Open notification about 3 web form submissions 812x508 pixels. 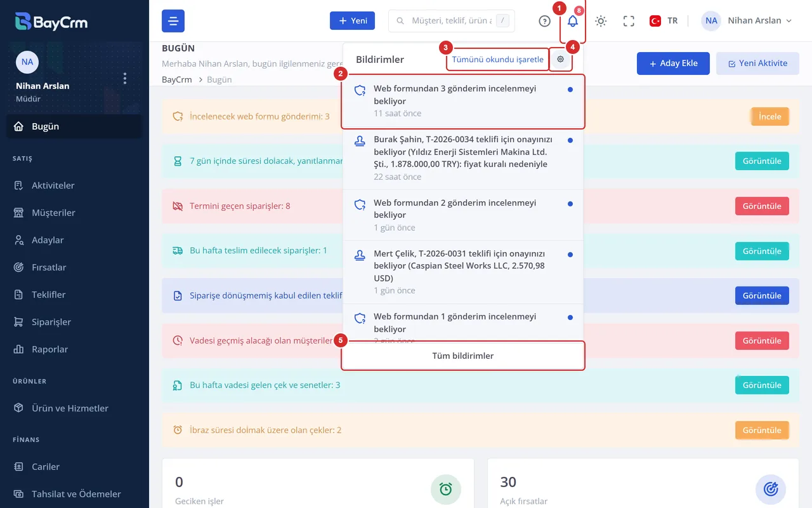click(463, 101)
